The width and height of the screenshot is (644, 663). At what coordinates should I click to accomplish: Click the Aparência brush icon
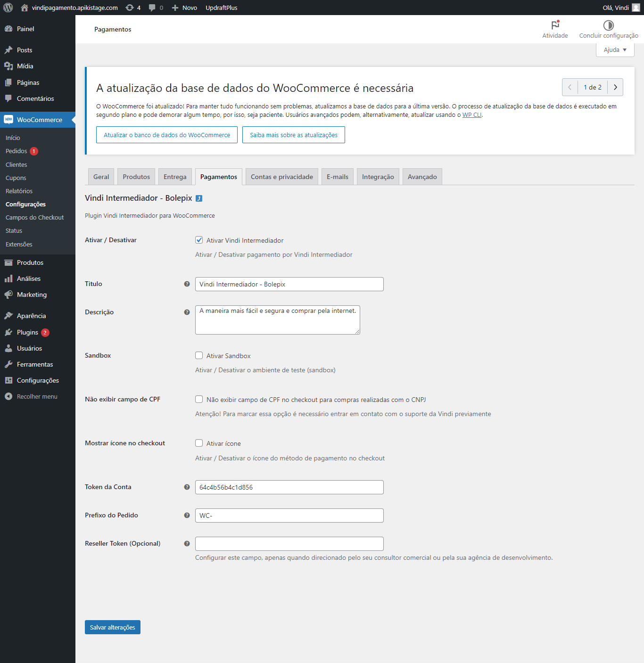click(8, 316)
